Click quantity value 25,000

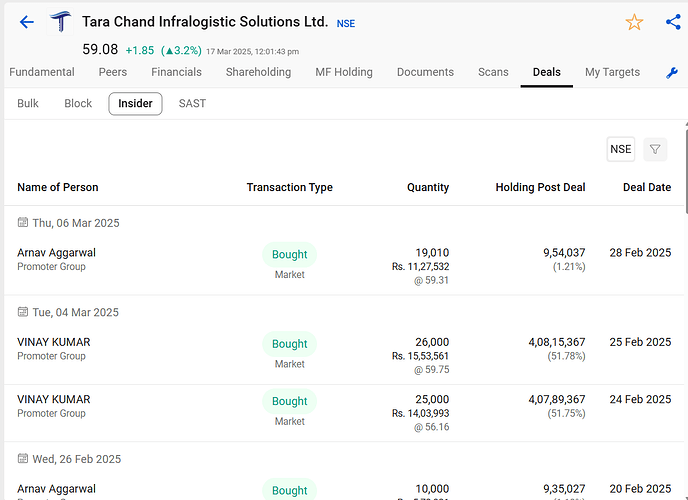click(432, 399)
